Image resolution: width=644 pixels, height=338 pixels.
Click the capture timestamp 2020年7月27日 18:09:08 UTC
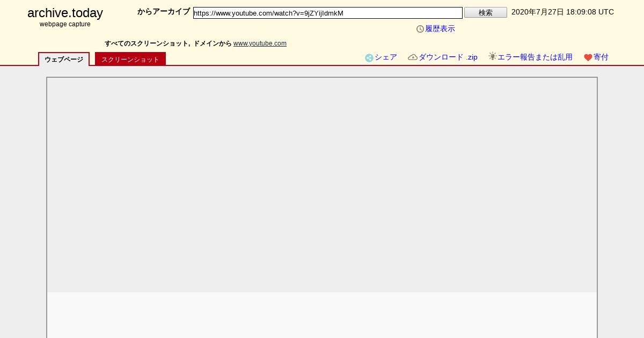tap(562, 12)
